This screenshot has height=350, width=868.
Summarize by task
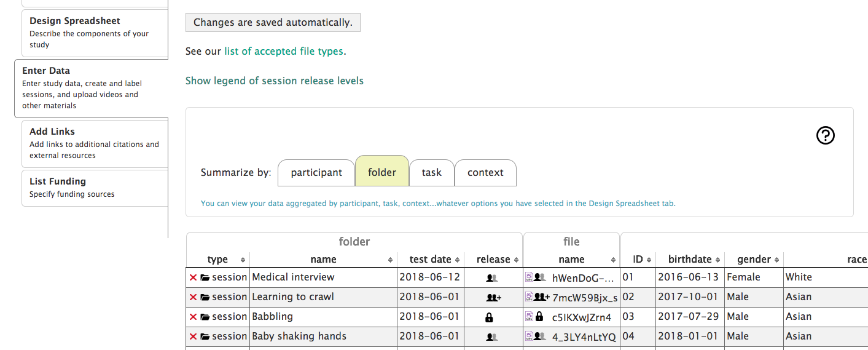pos(431,173)
